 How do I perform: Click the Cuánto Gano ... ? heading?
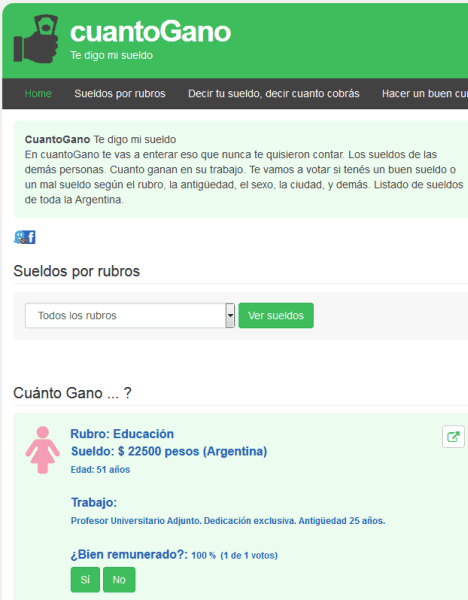72,393
